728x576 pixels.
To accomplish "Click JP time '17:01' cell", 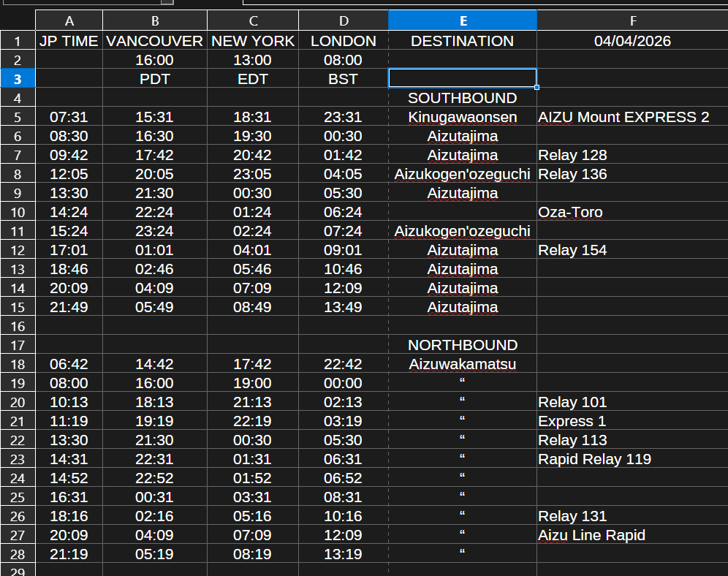I will coord(69,250).
